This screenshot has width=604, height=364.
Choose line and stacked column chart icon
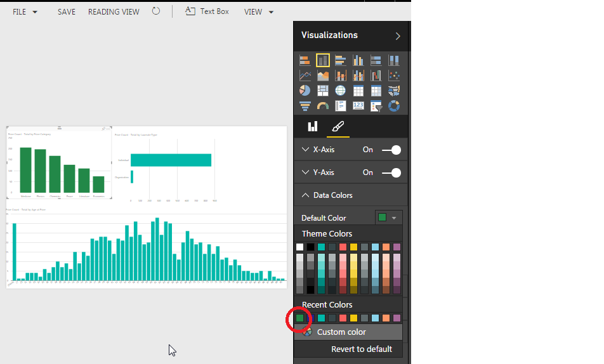(341, 75)
